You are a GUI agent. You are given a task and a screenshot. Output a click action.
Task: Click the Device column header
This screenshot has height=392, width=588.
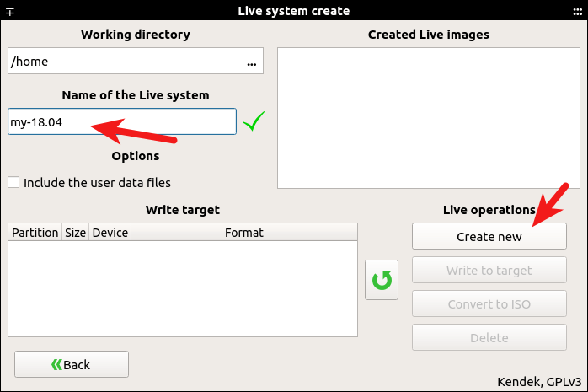[x=110, y=233]
